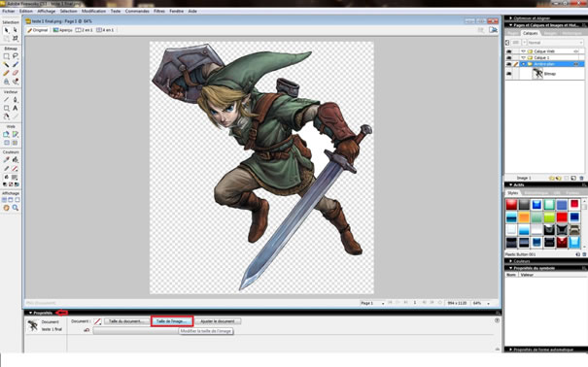Select the Scale tool
Screen dimensions: 588x367
[7, 38]
